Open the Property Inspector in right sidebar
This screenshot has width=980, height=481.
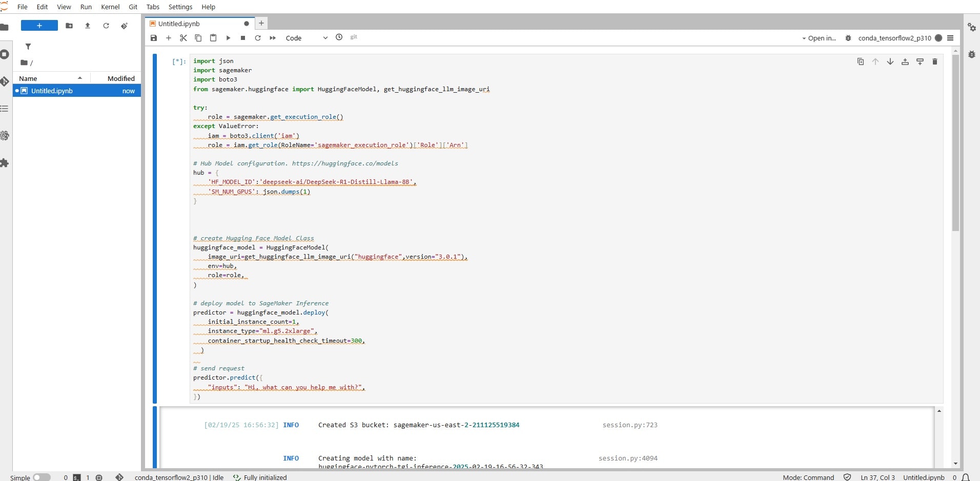pyautogui.click(x=972, y=27)
